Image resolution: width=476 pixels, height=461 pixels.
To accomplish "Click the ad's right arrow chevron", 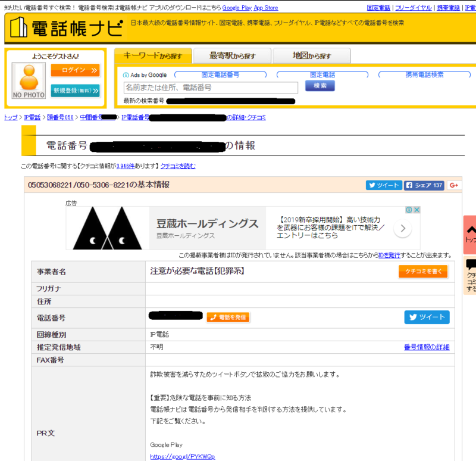I will 403,228.
